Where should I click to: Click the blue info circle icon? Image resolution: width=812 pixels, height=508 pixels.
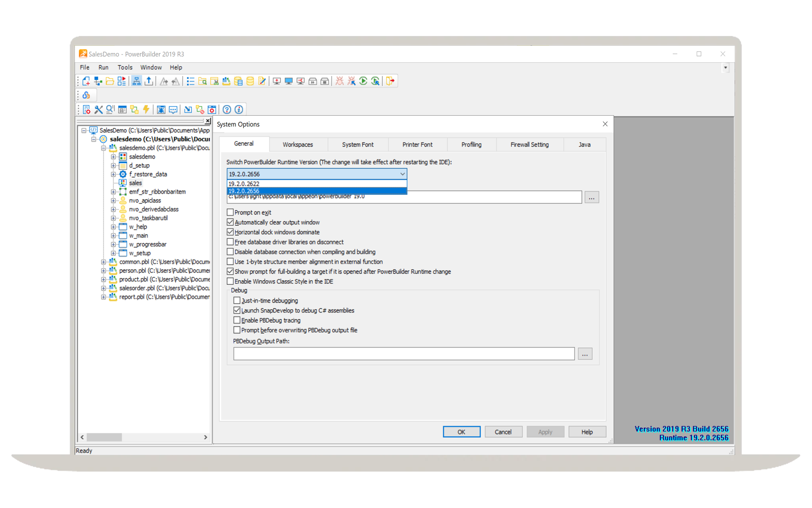click(x=239, y=110)
